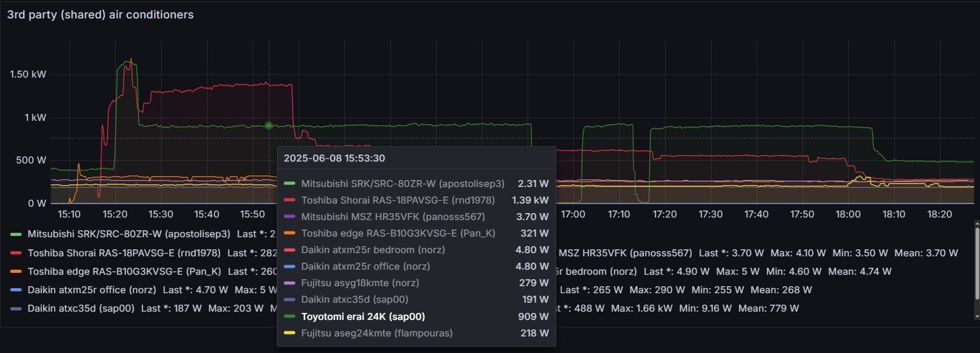Open the green color swatch of Mitsubishi SRK/SRC-80ZR-W legend
980x353 pixels.
pos(16,234)
